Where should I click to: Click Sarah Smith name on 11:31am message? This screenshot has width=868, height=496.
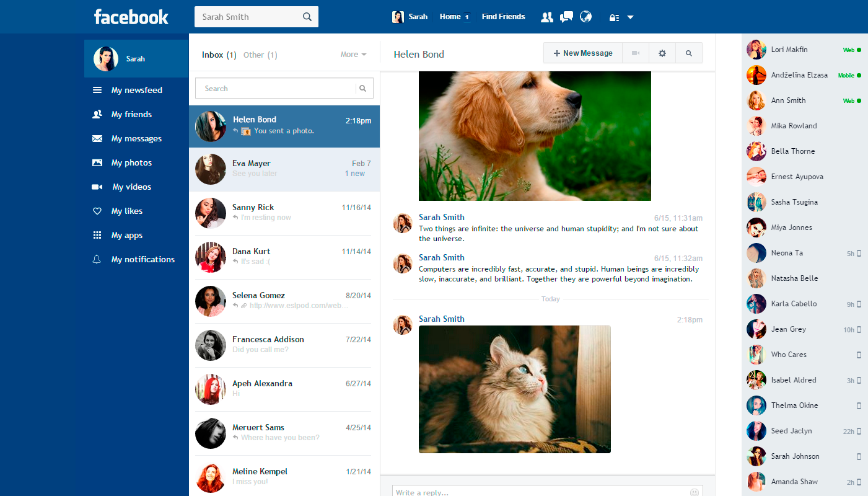(x=441, y=217)
